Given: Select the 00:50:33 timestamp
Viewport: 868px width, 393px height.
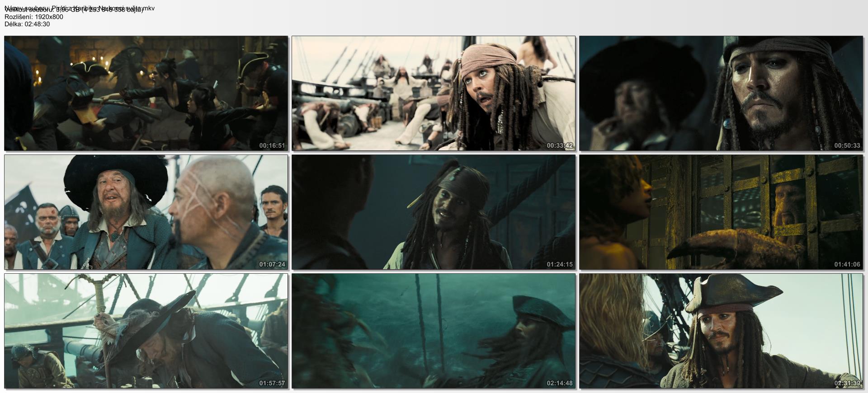Looking at the screenshot, I should 847,146.
